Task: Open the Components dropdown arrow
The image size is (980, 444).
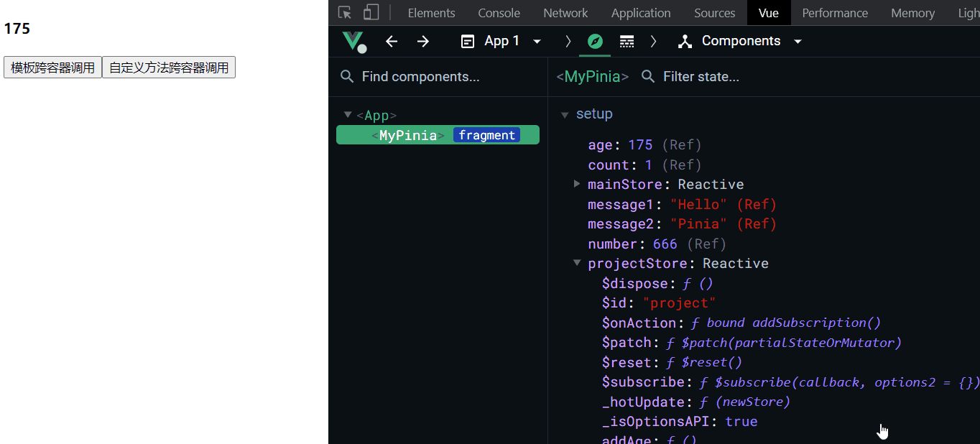Action: (798, 42)
